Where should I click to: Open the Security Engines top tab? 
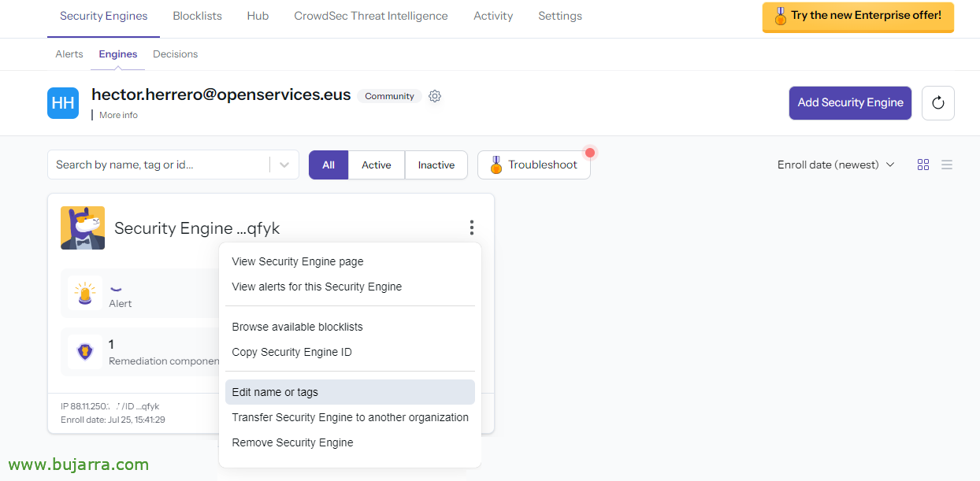[x=103, y=16]
